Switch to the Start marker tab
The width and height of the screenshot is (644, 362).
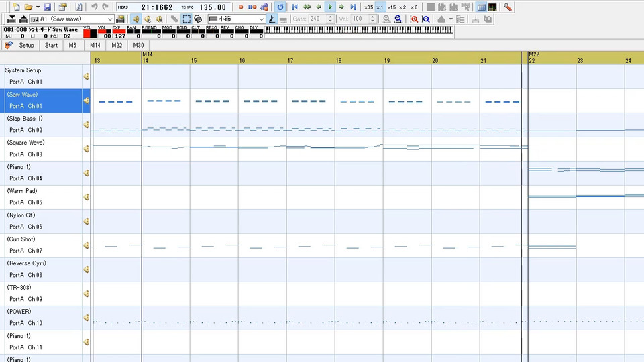coord(51,45)
